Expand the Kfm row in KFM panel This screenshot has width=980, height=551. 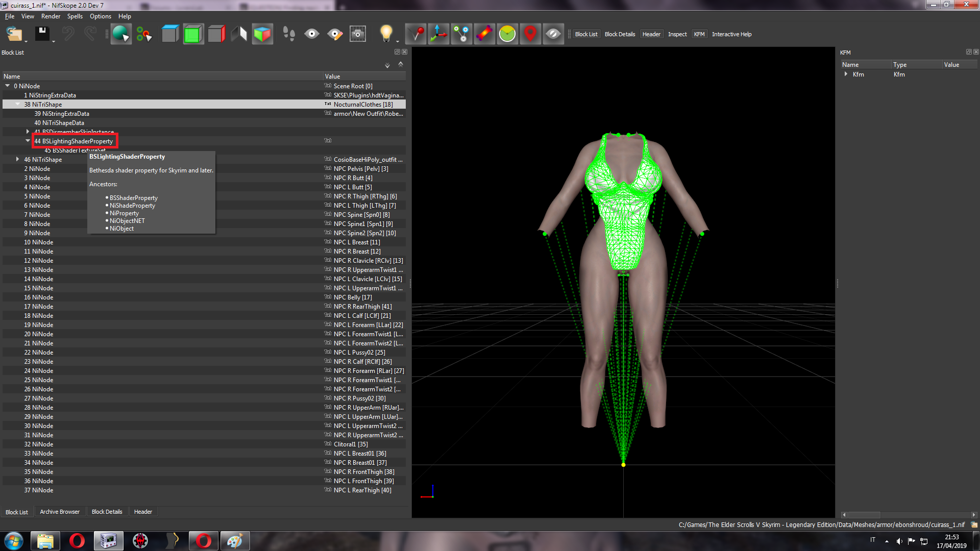pos(846,74)
